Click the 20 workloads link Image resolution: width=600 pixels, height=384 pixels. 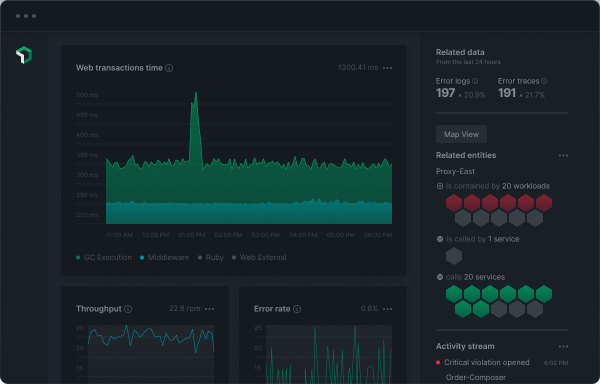[525, 186]
